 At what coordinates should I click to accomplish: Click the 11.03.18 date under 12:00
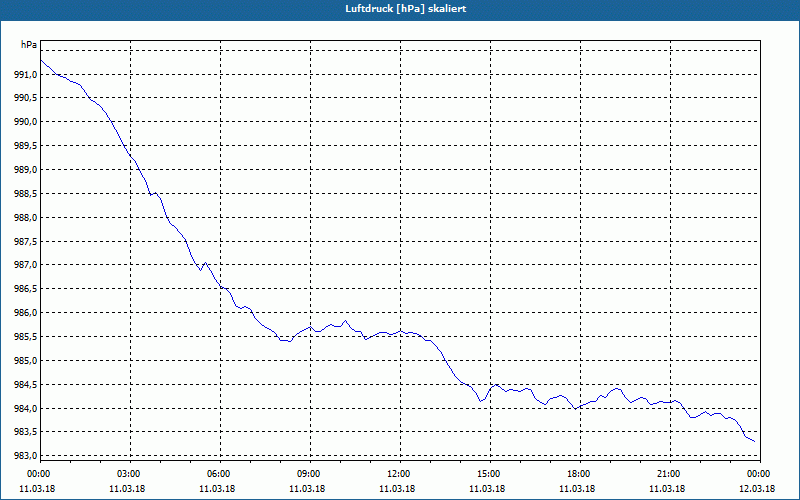(397, 489)
